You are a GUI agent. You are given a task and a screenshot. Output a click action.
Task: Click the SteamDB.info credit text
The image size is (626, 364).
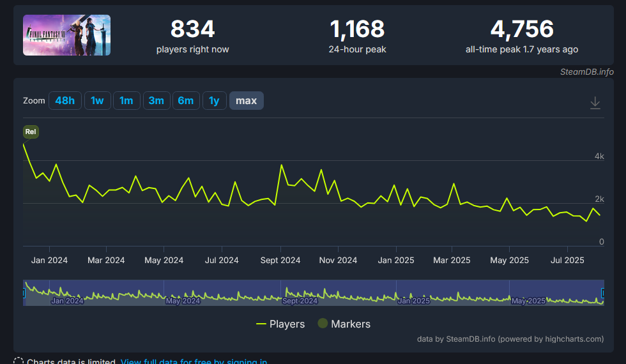pos(586,72)
